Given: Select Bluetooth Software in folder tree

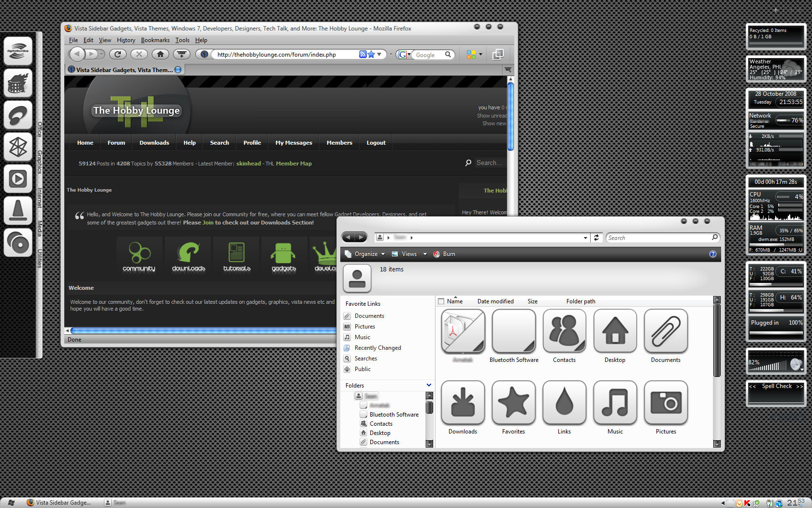Looking at the screenshot, I should 394,415.
